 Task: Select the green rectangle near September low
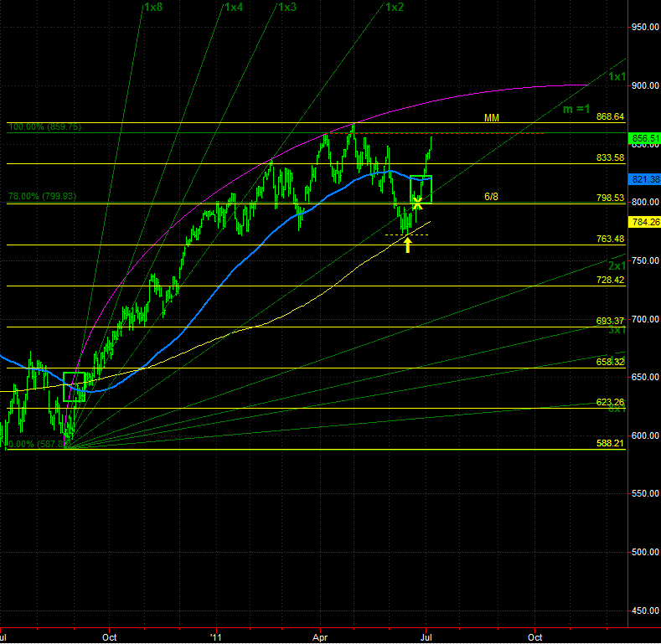coord(75,387)
